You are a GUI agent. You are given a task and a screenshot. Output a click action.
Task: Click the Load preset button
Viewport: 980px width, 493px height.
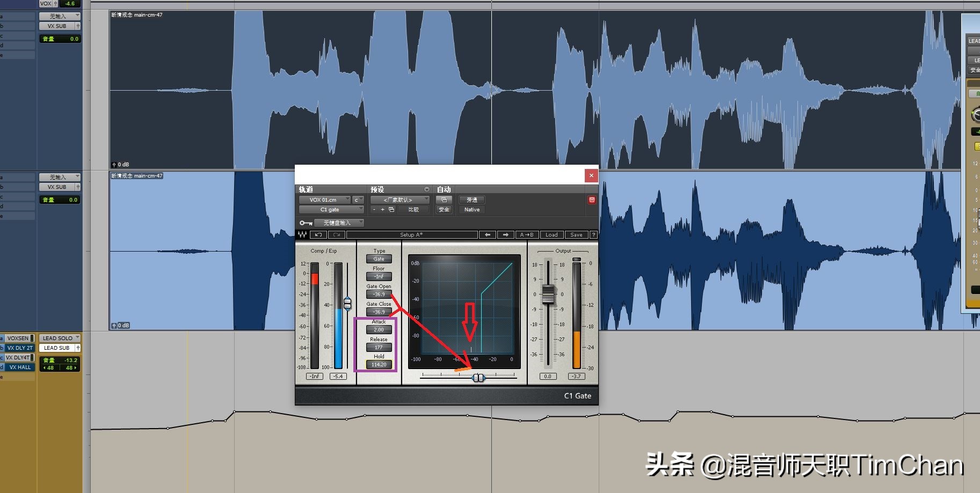click(x=551, y=234)
